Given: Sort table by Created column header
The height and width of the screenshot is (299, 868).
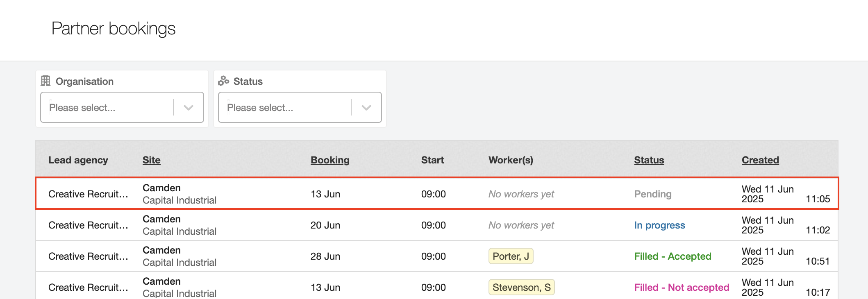Looking at the screenshot, I should click(x=760, y=160).
